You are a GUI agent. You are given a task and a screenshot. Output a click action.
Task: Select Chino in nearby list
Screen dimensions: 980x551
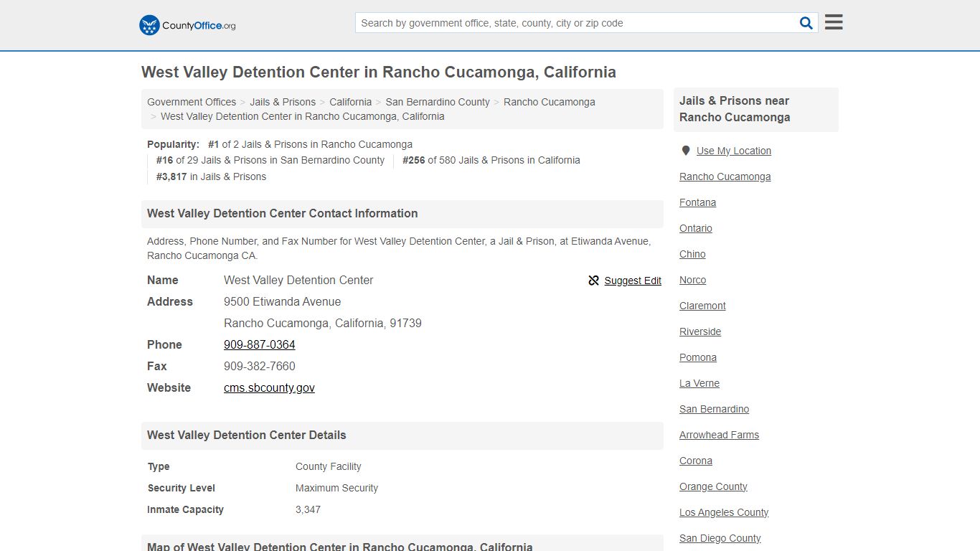(692, 254)
